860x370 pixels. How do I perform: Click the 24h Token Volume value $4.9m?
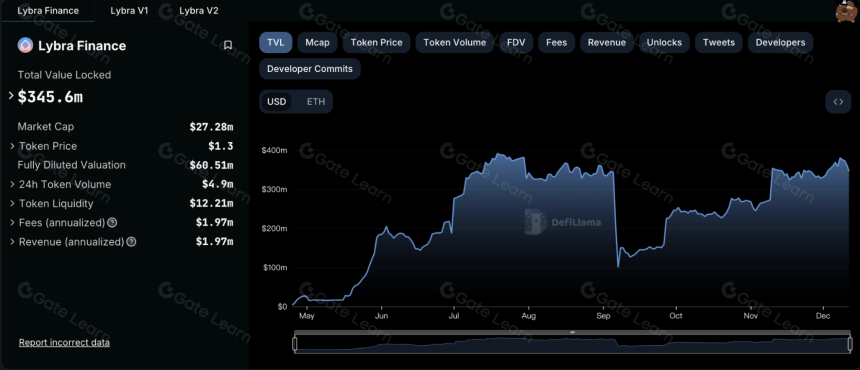point(218,184)
